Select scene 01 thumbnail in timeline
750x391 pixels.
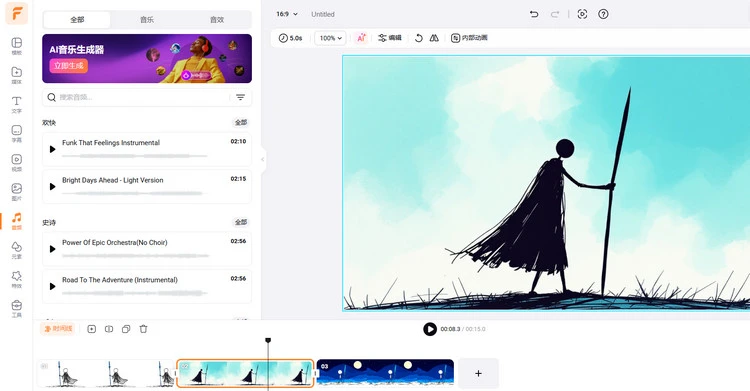click(x=106, y=373)
